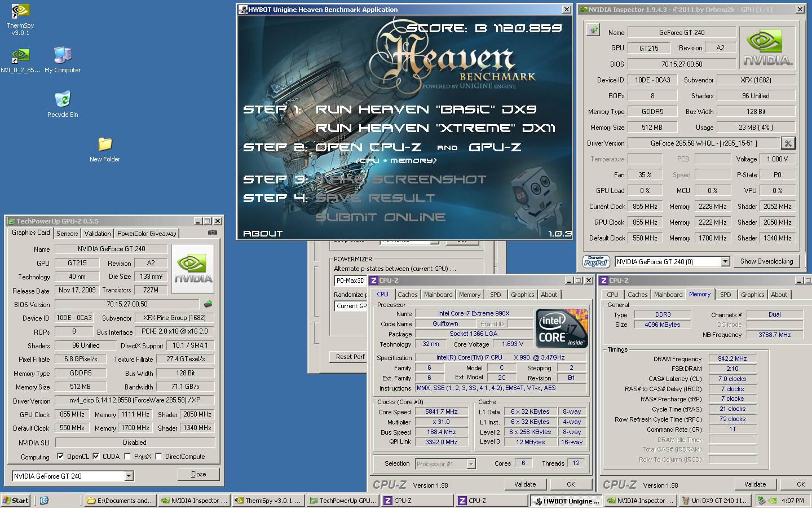Open the PowerColor Giveaway tab in GPU-Z
This screenshot has width=812, height=508.
[x=147, y=233]
